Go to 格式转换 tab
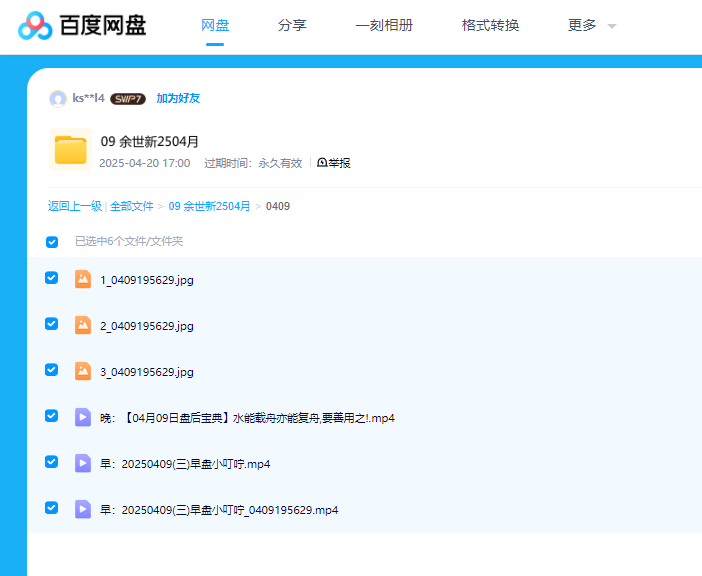 click(490, 26)
